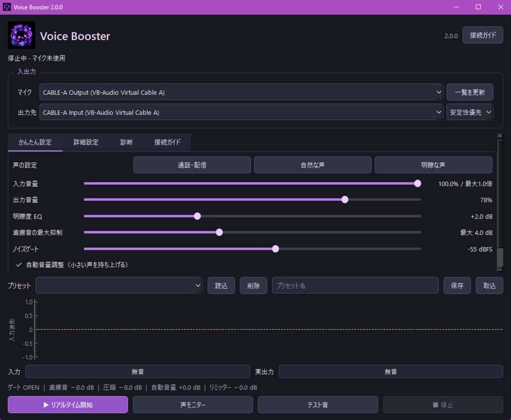This screenshot has height=420, width=511.
Task: Save the preset with the 保存 button
Action: 457,286
